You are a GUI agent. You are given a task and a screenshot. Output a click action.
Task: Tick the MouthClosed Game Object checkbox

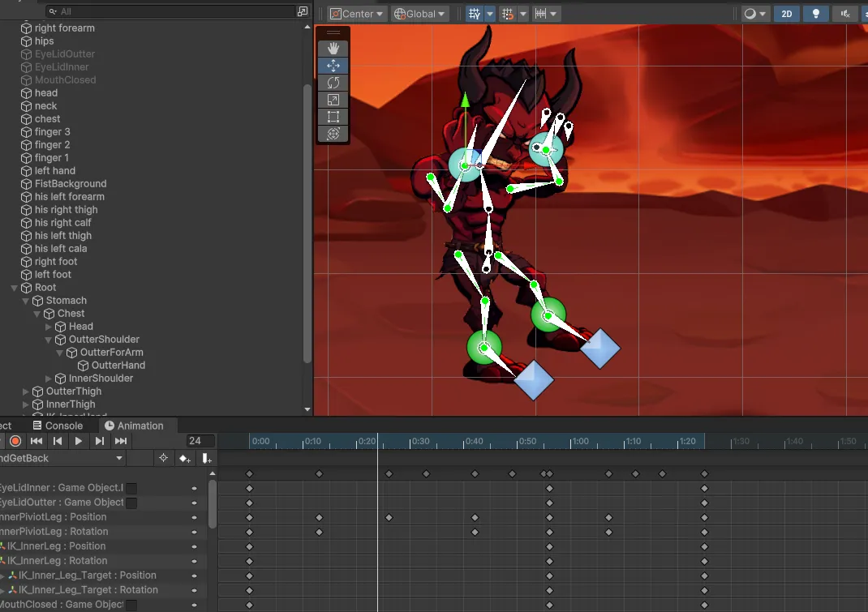coord(131,605)
